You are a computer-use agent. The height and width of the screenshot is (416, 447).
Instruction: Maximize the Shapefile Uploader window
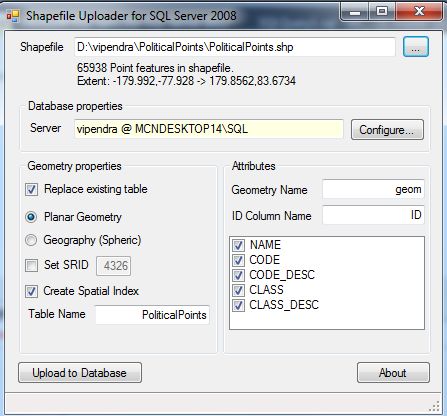click(382, 12)
